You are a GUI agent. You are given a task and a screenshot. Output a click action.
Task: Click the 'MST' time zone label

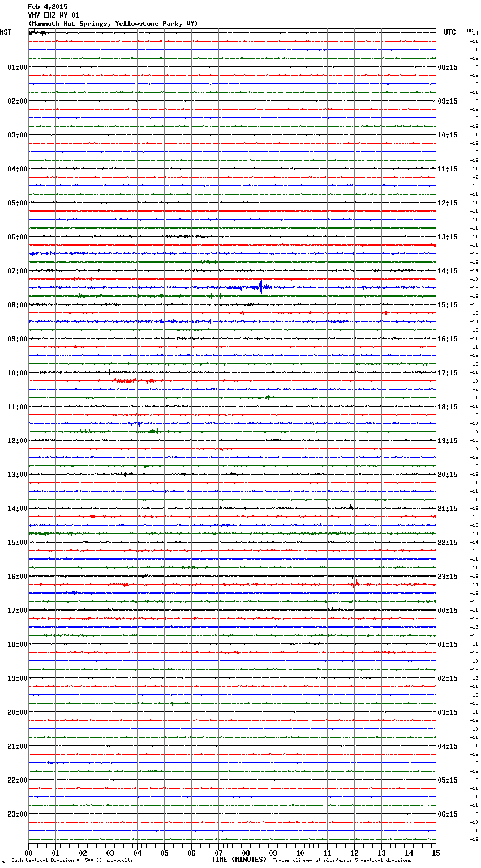click(6, 32)
